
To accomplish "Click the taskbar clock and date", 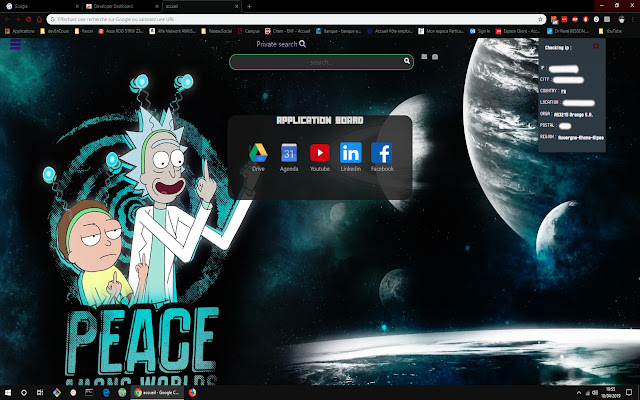I will pyautogui.click(x=610, y=393).
